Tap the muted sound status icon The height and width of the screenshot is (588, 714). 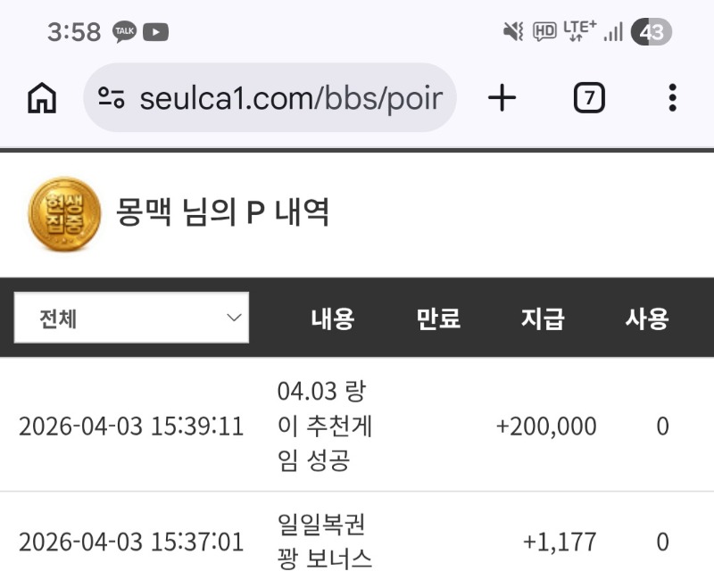[513, 33]
